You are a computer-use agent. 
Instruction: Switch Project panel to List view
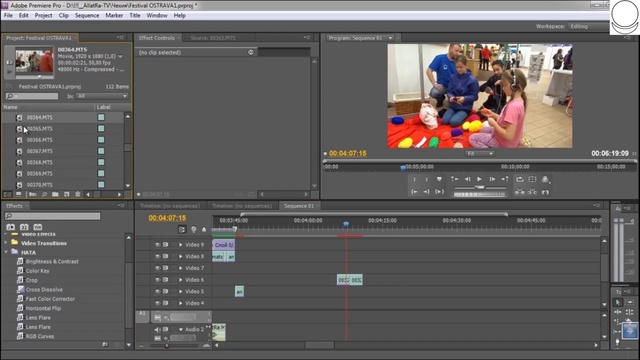coord(7,194)
